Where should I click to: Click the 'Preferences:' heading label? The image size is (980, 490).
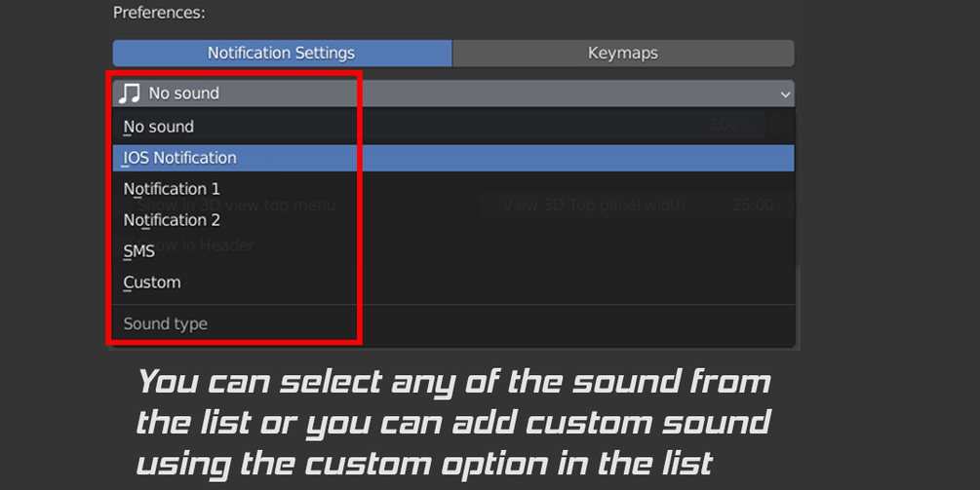click(159, 13)
